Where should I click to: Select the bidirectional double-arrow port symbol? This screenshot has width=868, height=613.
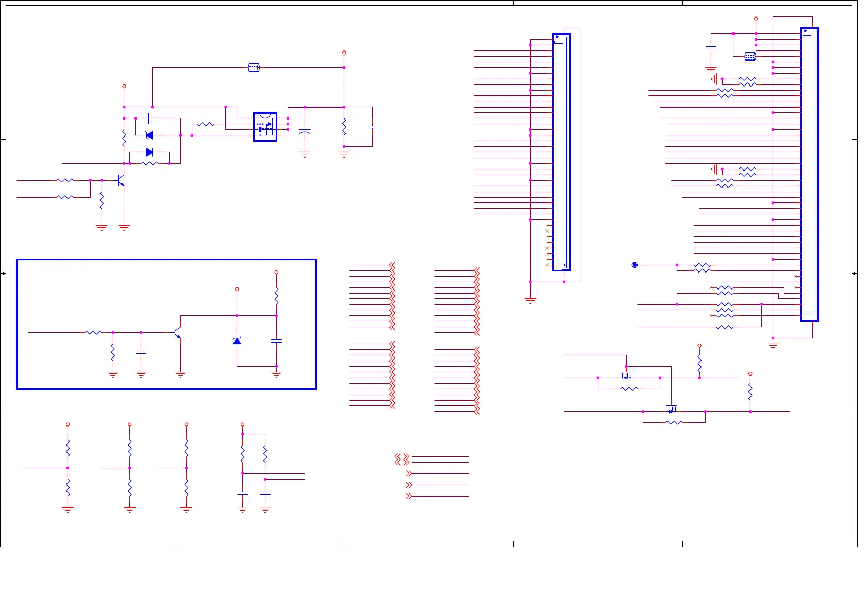point(402,459)
